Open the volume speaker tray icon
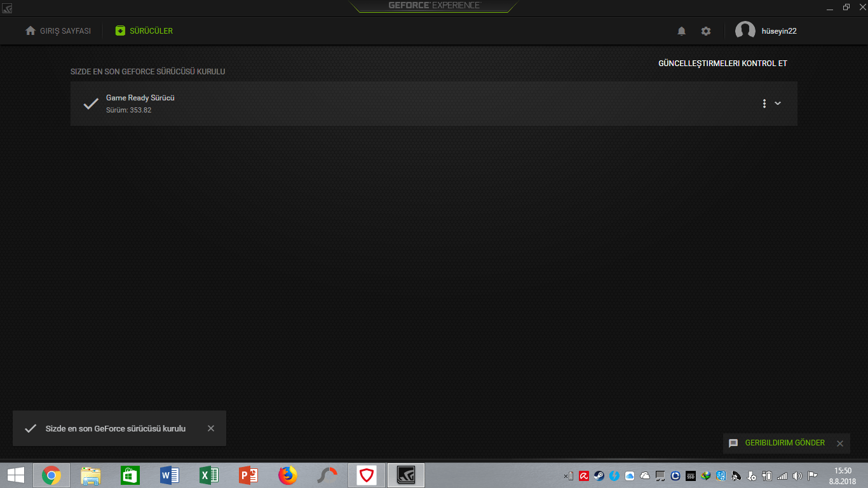Viewport: 868px width, 488px height. (797, 475)
